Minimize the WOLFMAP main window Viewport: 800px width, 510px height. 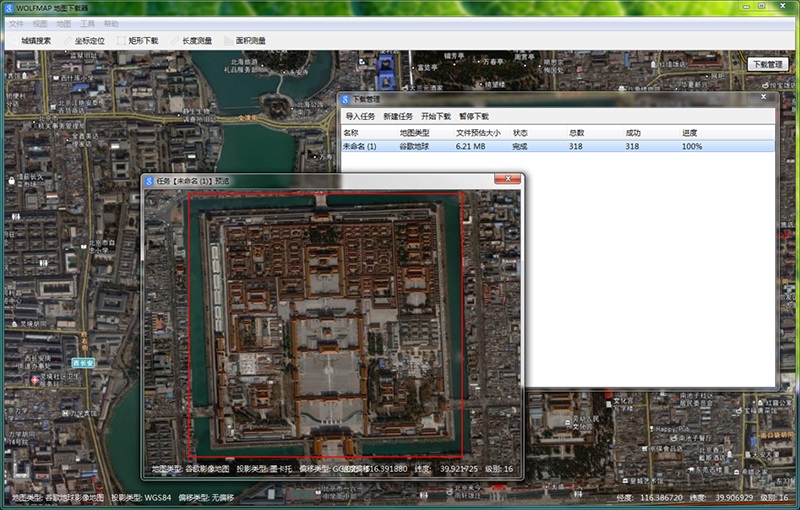coord(746,6)
